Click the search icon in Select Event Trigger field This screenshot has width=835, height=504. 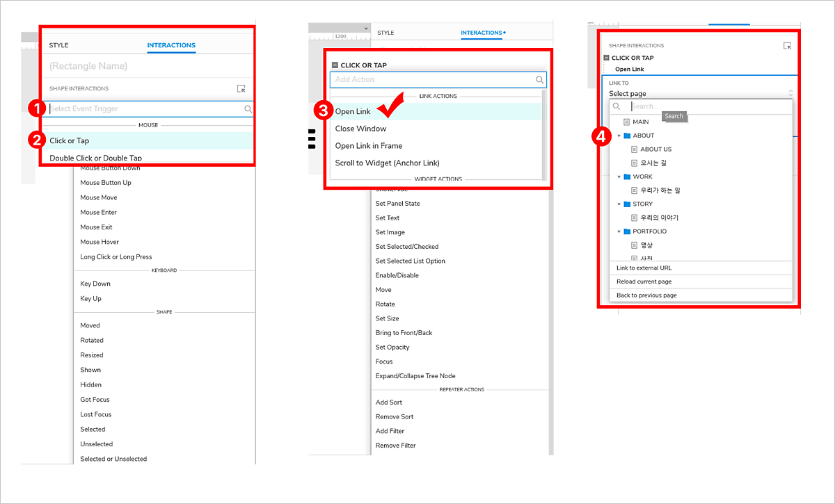[x=248, y=109]
